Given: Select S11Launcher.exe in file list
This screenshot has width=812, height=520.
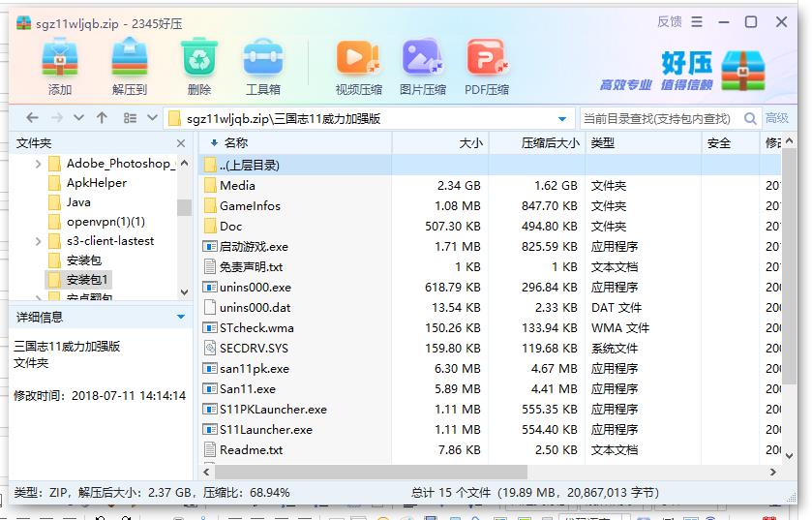Looking at the screenshot, I should click(x=265, y=429).
